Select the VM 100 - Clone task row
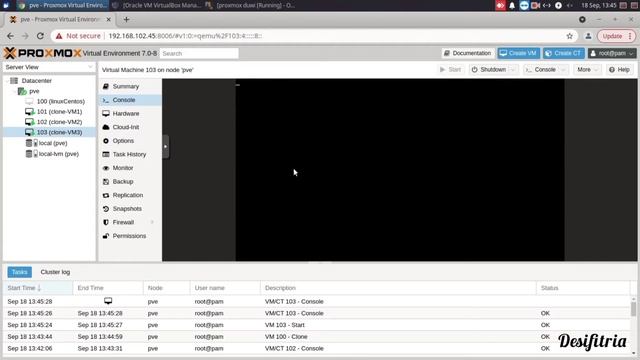640x360 pixels. (317, 337)
